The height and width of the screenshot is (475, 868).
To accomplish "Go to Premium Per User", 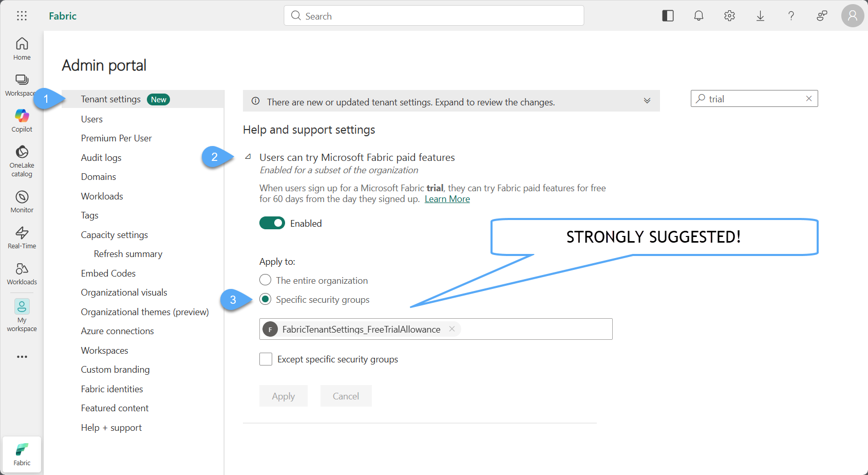I will coord(116,138).
